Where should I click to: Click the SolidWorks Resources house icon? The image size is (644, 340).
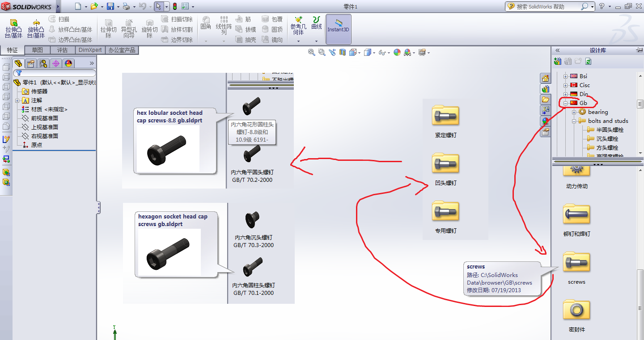pyautogui.click(x=545, y=79)
